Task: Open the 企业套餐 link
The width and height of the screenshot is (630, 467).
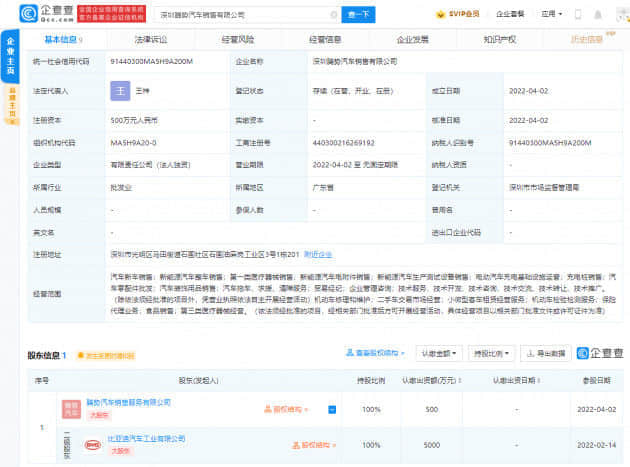Action: tap(510, 14)
